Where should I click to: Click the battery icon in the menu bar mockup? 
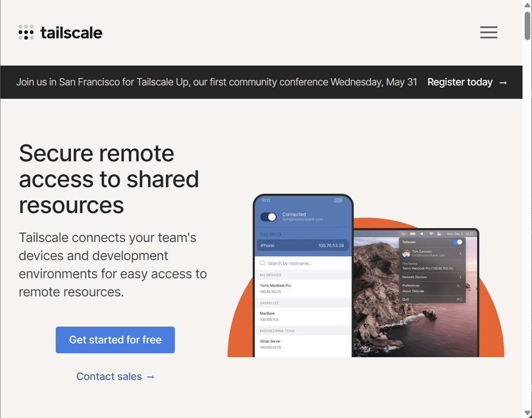[413, 233]
